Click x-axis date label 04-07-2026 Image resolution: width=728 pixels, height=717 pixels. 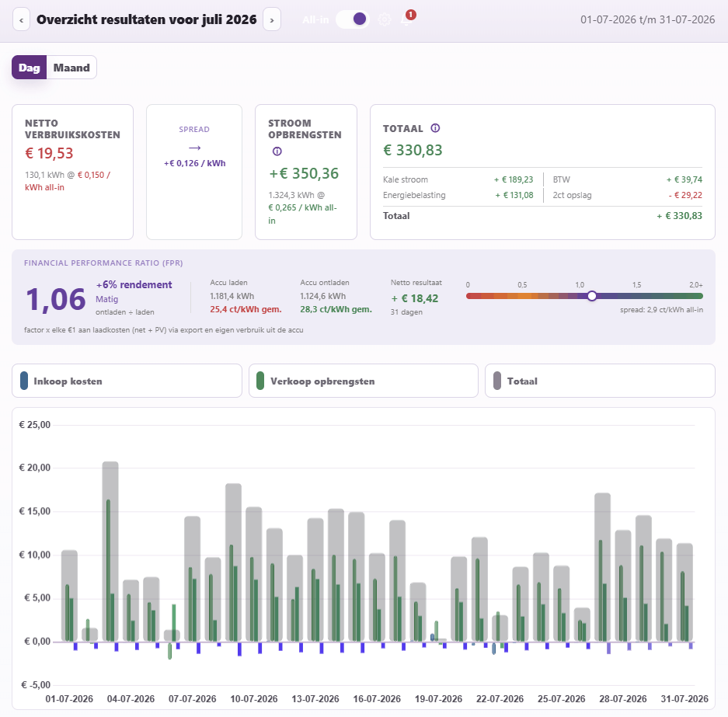click(131, 699)
